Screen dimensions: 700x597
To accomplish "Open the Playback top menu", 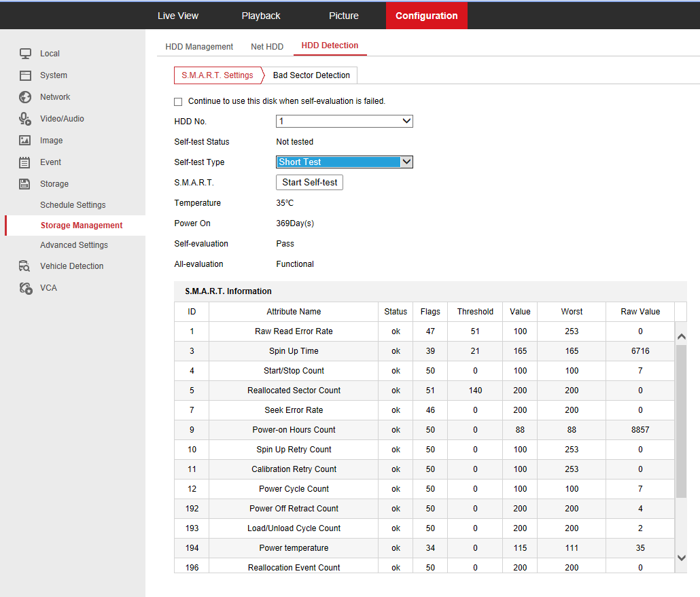I will click(x=261, y=16).
